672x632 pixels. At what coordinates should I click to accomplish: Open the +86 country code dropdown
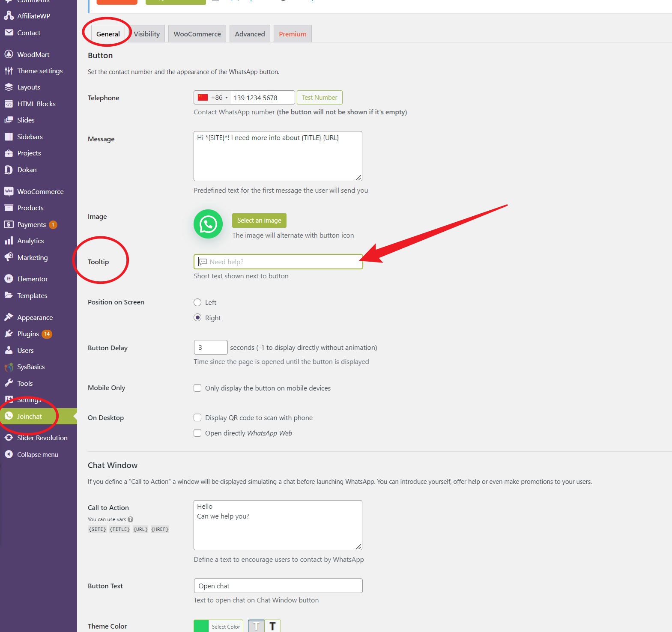point(213,98)
